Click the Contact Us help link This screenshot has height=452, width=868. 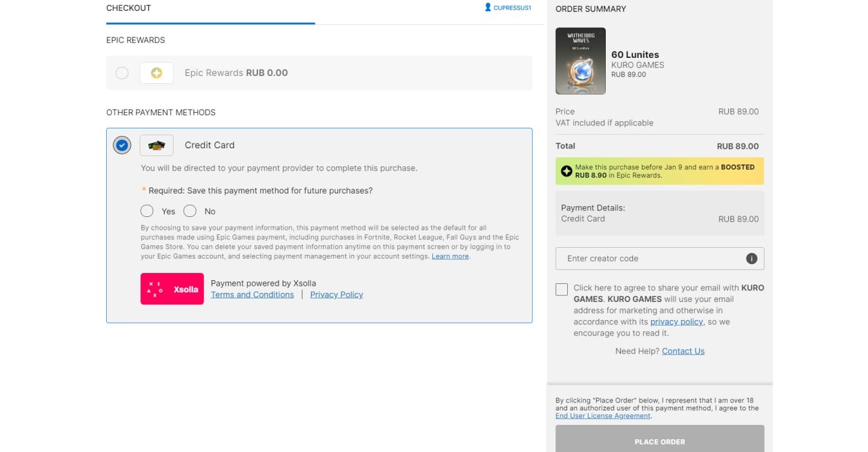pos(683,351)
